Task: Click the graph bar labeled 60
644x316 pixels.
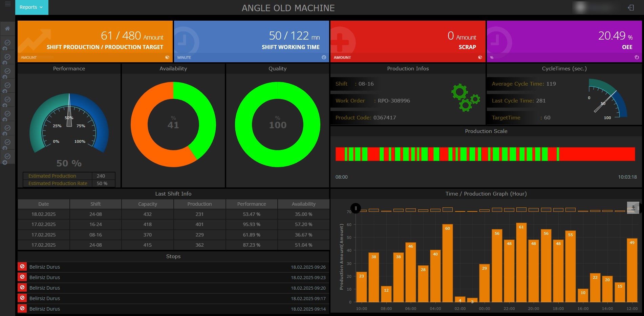Action: (x=448, y=263)
